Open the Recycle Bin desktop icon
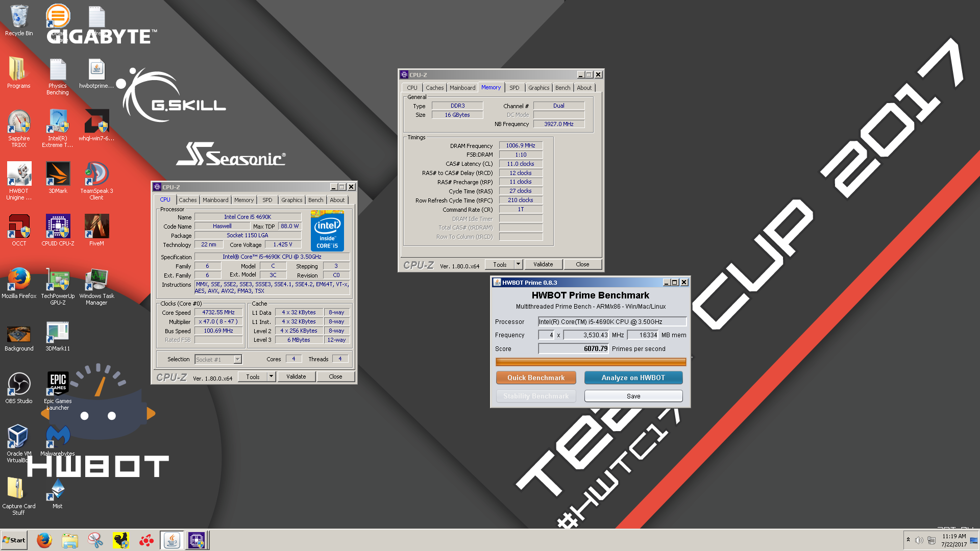 (x=19, y=20)
